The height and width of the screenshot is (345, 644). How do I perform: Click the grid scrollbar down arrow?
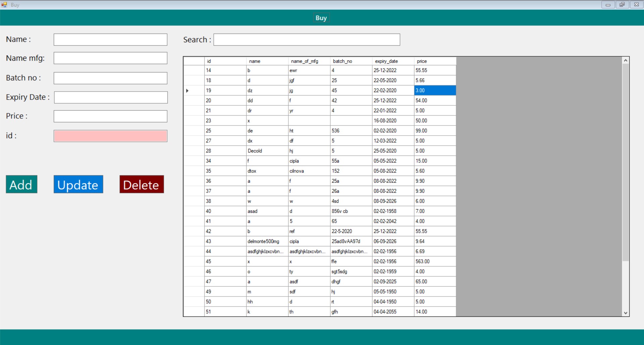point(626,313)
